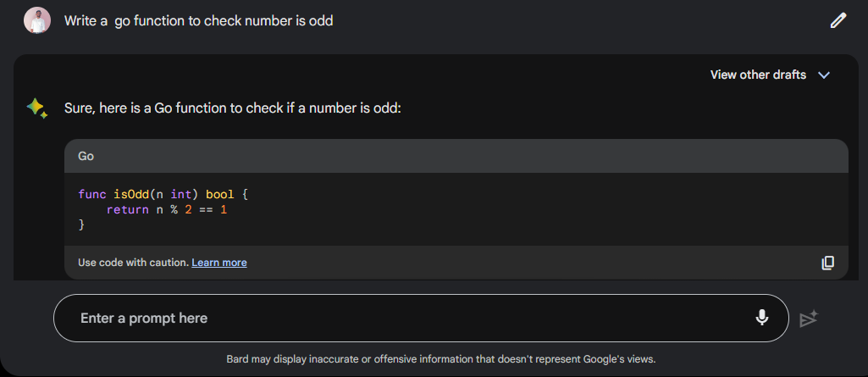Screen dimensions: 868x377
Task: Focus the "Enter a prompt here" field
Action: point(406,318)
